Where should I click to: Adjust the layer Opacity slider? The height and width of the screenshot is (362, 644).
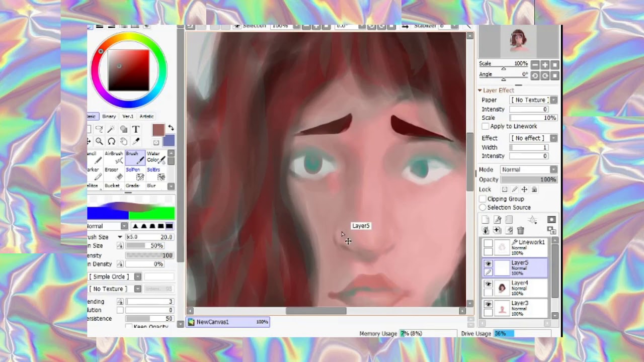tap(529, 179)
